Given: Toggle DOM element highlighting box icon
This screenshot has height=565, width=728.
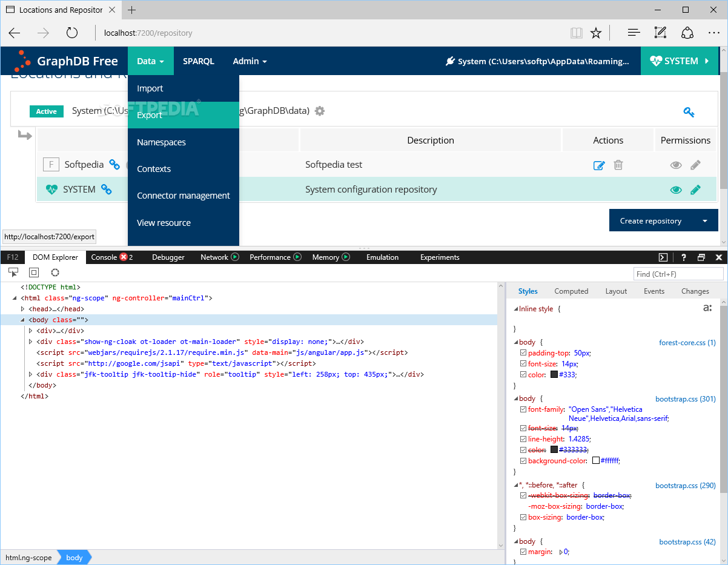Looking at the screenshot, I should 34,273.
